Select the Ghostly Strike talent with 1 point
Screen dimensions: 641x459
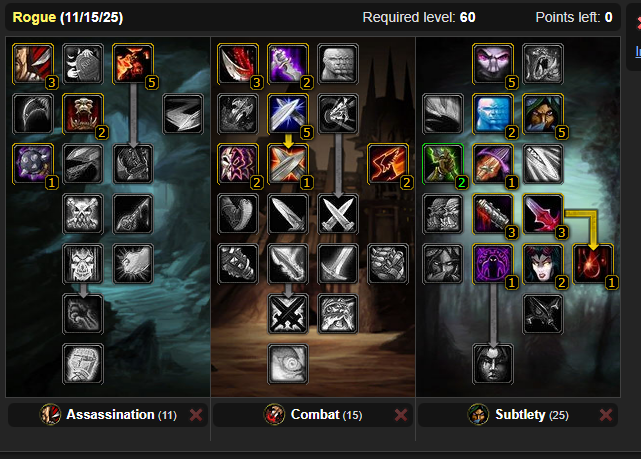493,164
